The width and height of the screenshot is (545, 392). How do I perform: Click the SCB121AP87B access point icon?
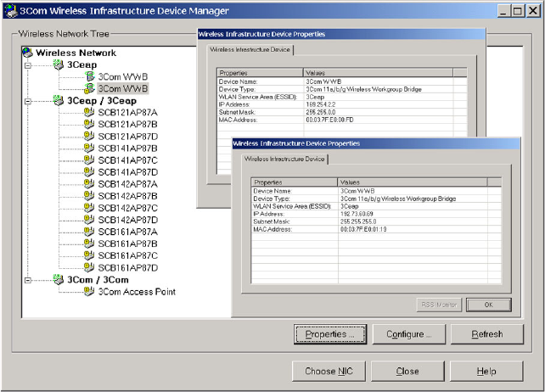click(89, 124)
